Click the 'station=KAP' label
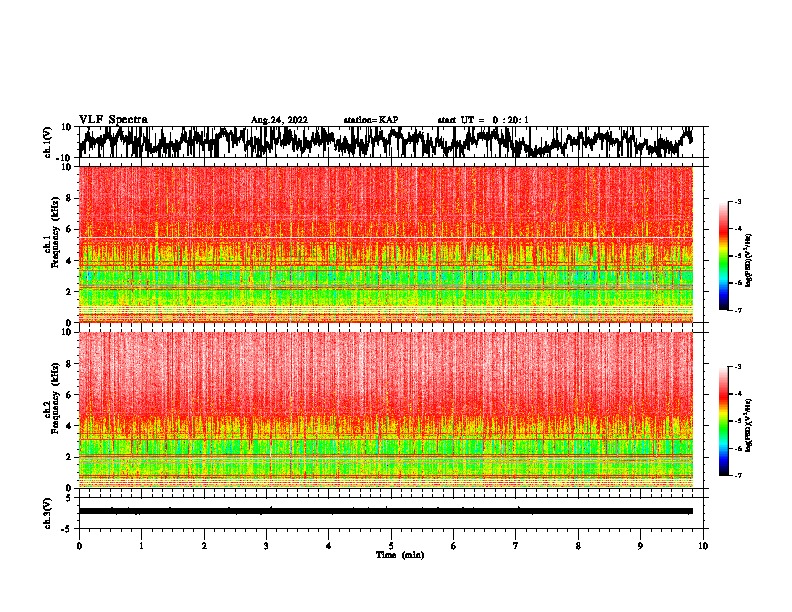 click(x=371, y=120)
